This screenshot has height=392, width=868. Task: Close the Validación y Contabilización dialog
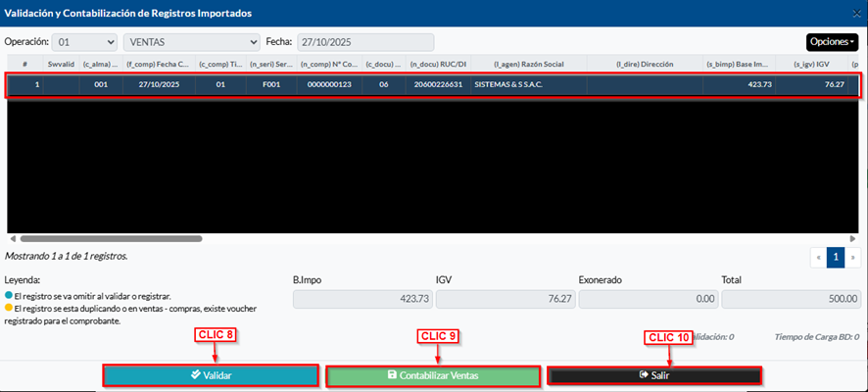853,14
